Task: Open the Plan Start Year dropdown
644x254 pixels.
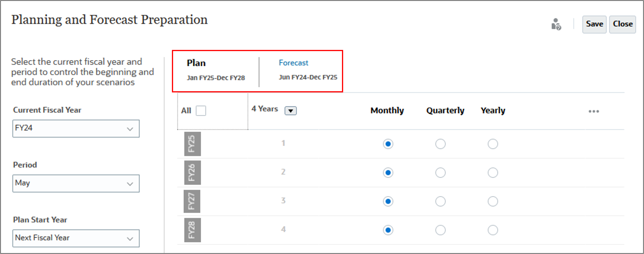Action: point(76,238)
